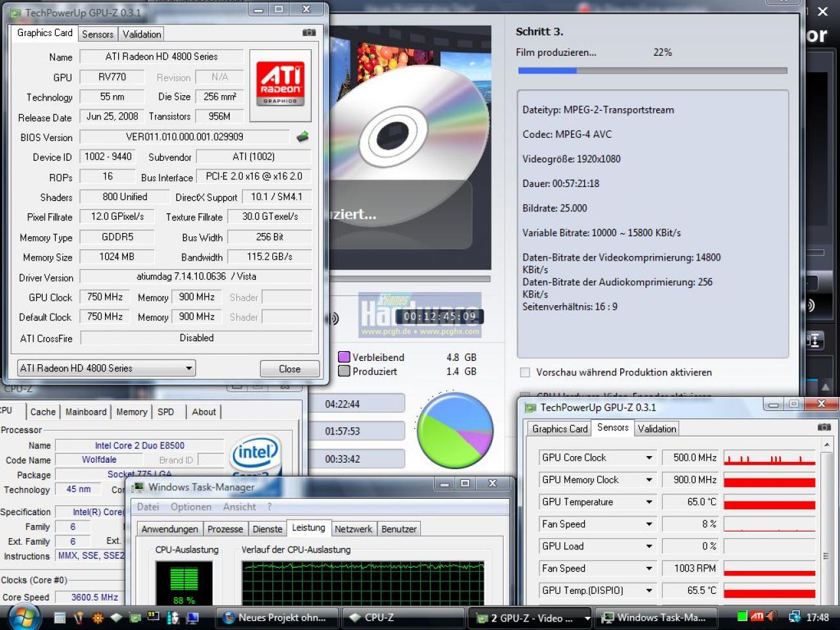Image resolution: width=840 pixels, height=630 pixels.
Task: Click the Driver Version atiumdag field
Action: coord(196,277)
